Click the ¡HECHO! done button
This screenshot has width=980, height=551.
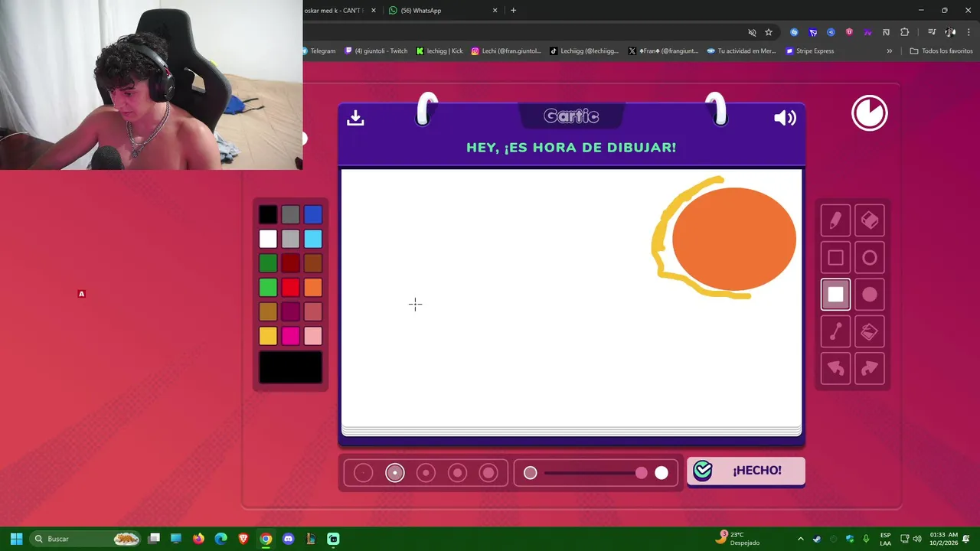click(x=746, y=471)
